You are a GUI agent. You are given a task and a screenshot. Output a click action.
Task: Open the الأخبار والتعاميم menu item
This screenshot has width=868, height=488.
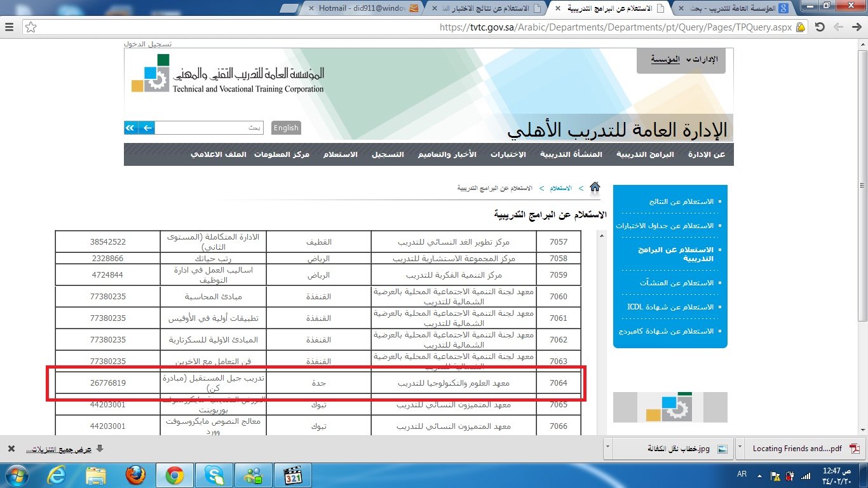pyautogui.click(x=447, y=154)
